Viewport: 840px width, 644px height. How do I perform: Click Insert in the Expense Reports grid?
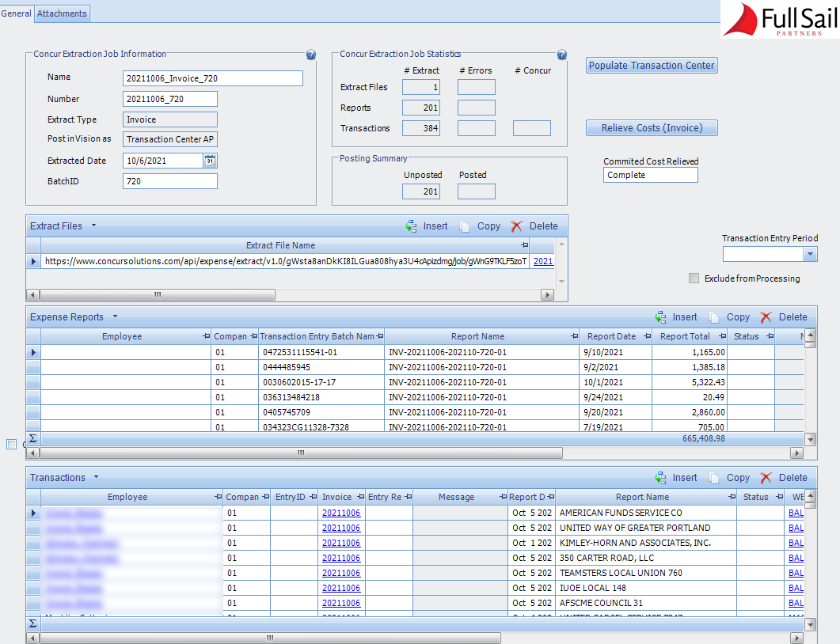(683, 316)
